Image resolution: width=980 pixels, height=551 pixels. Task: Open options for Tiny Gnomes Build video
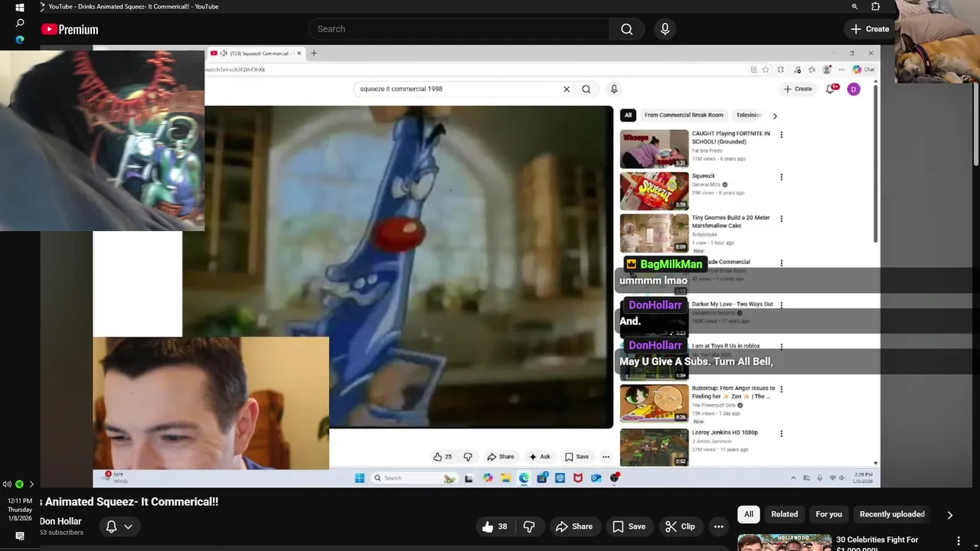pyautogui.click(x=781, y=219)
